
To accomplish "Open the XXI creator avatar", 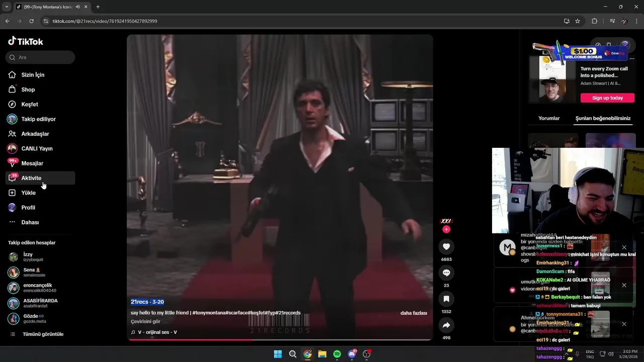I will pyautogui.click(x=446, y=221).
